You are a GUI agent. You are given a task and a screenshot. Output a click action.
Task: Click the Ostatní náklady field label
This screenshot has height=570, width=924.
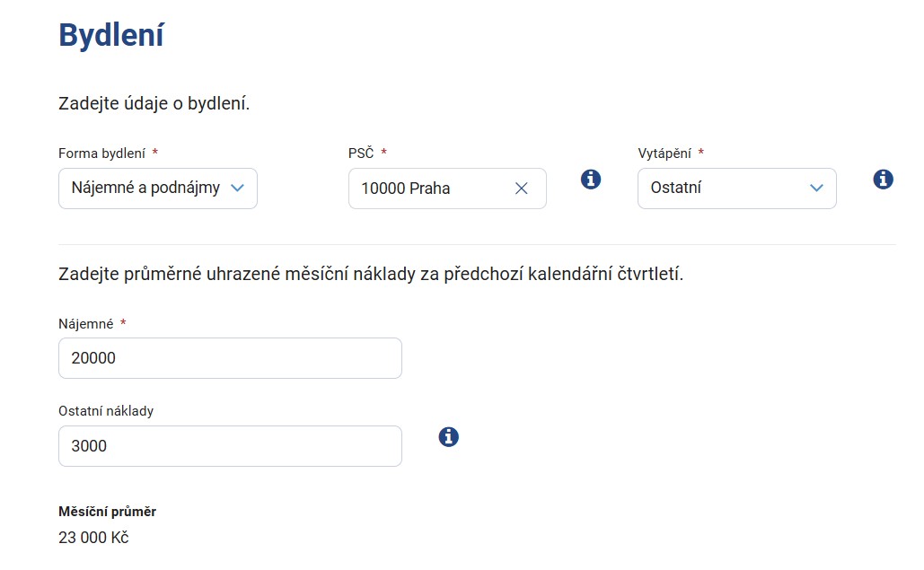tap(106, 411)
